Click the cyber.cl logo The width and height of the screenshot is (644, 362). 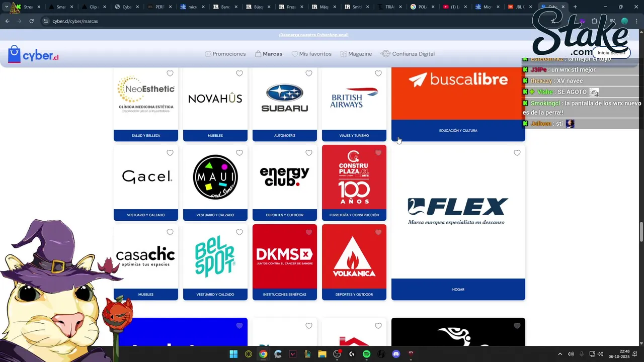coord(33,54)
